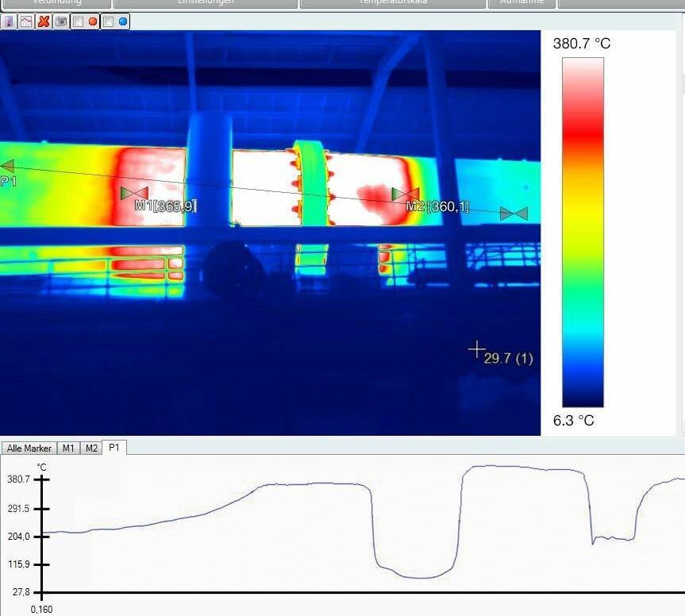Toggle the checkbox beside the red dot
Viewport: 685px width, 616px height.
(x=78, y=21)
